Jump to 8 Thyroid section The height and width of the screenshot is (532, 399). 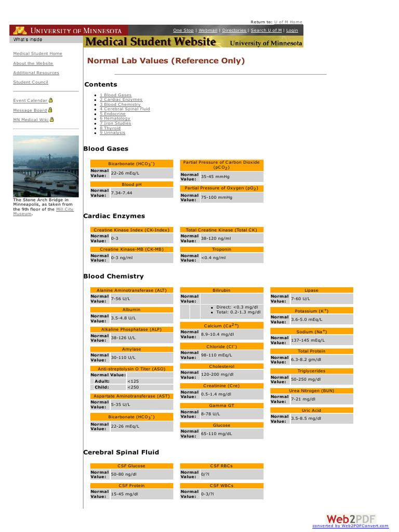pyautogui.click(x=110, y=128)
